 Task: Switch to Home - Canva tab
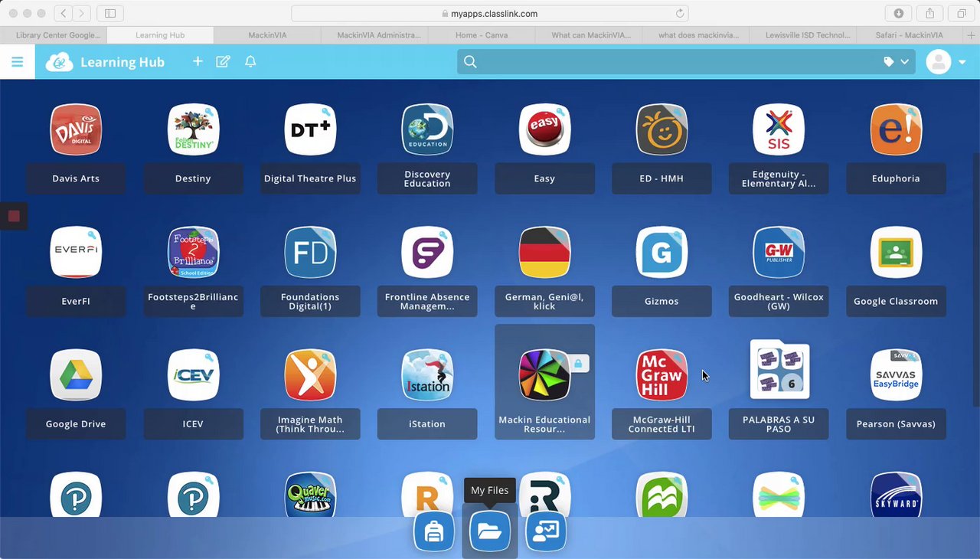click(482, 35)
